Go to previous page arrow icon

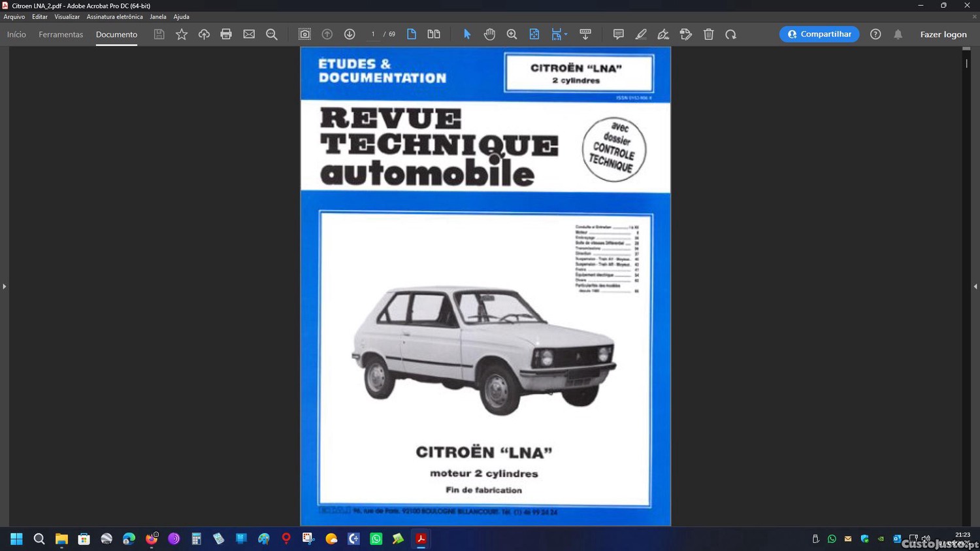[327, 34]
